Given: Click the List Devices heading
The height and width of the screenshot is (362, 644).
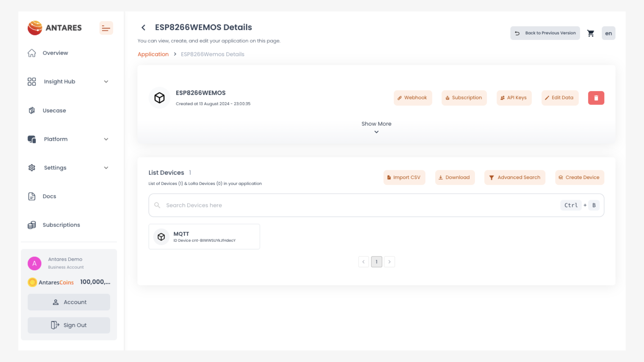Looking at the screenshot, I should [x=166, y=173].
